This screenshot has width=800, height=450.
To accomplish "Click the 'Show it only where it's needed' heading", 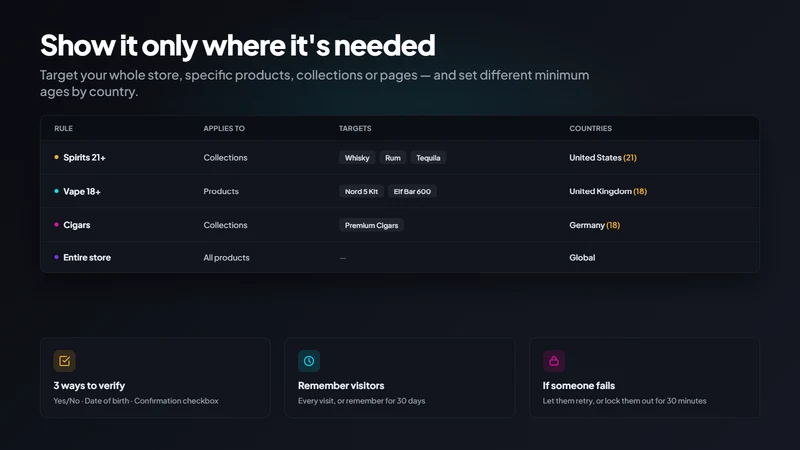I will (x=238, y=45).
